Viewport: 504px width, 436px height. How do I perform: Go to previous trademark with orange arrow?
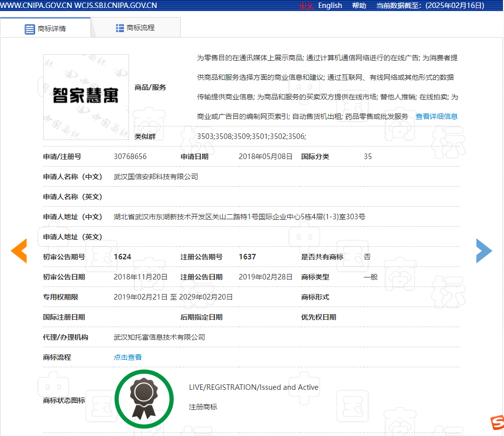(19, 251)
